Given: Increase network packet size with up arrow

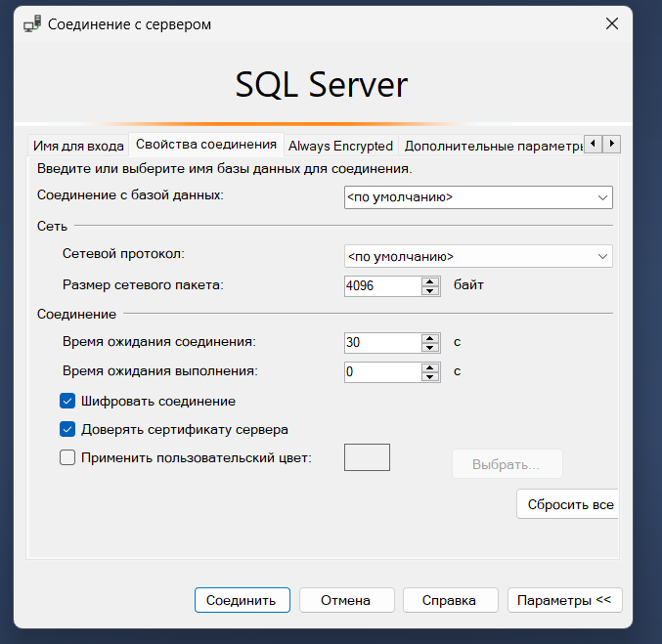Looking at the screenshot, I should tap(430, 281).
